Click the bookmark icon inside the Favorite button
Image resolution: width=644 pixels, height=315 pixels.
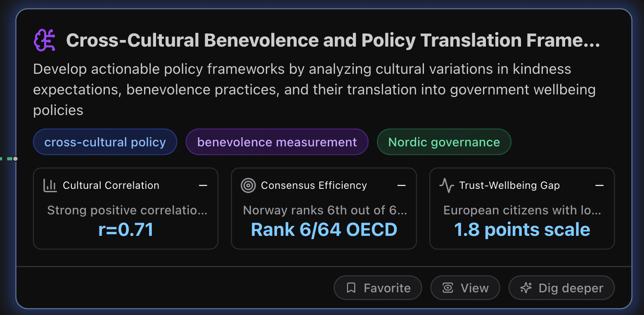tap(351, 287)
